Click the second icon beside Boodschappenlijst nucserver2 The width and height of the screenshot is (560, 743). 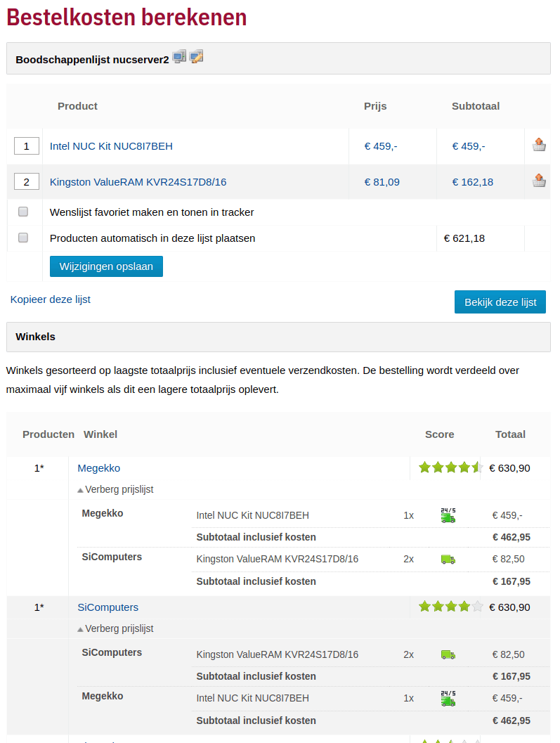tap(196, 57)
